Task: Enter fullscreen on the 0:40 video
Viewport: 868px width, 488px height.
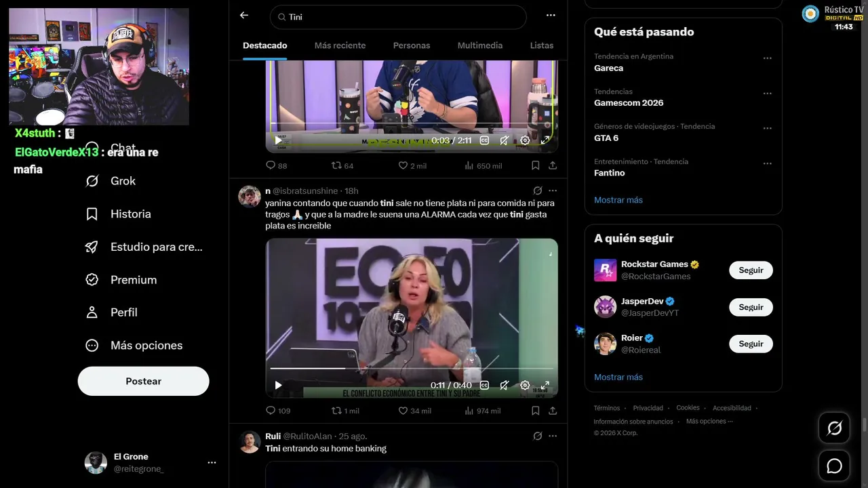Action: coord(545,385)
